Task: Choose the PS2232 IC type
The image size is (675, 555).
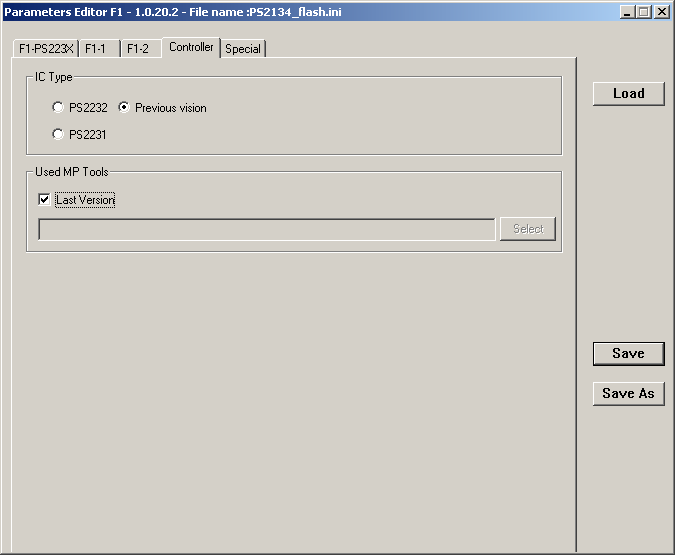Action: (x=58, y=108)
